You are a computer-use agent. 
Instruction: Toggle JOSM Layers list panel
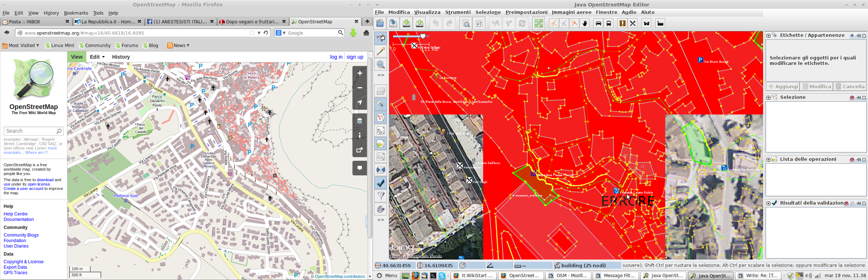(x=380, y=91)
